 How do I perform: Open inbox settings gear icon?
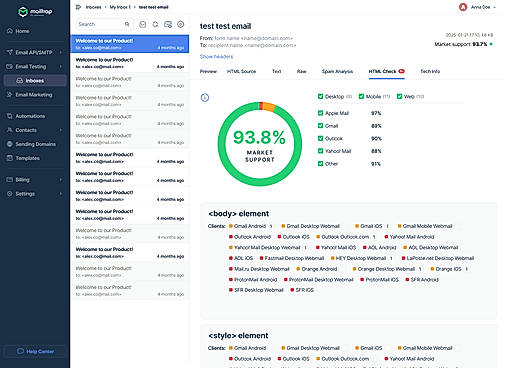click(x=181, y=24)
